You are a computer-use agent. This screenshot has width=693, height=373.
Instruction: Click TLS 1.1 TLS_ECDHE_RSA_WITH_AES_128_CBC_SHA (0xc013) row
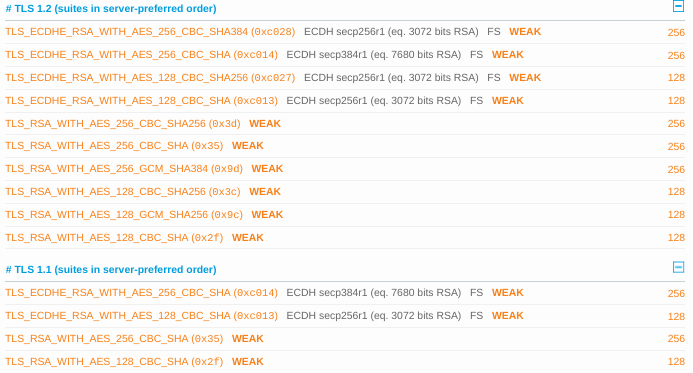click(345, 316)
